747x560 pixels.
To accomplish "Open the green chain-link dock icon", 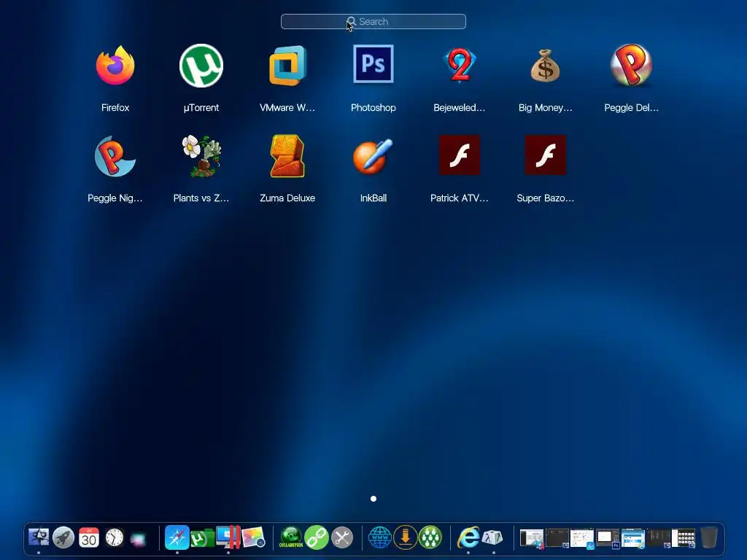I will pos(317,537).
